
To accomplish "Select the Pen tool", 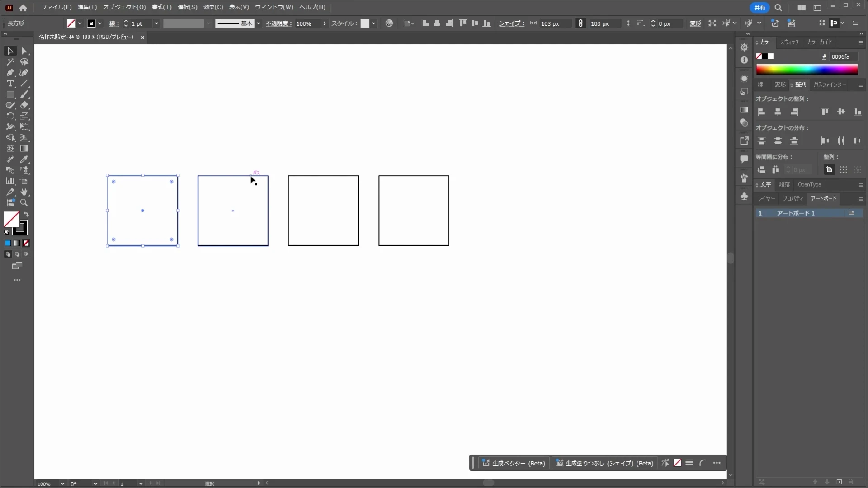I will 10,73.
